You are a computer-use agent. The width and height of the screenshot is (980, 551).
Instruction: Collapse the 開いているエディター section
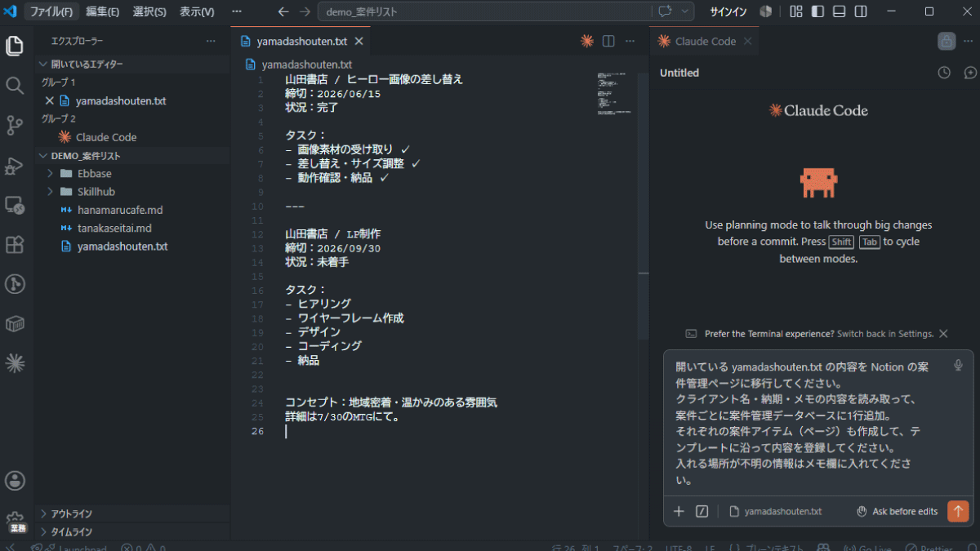pyautogui.click(x=132, y=64)
